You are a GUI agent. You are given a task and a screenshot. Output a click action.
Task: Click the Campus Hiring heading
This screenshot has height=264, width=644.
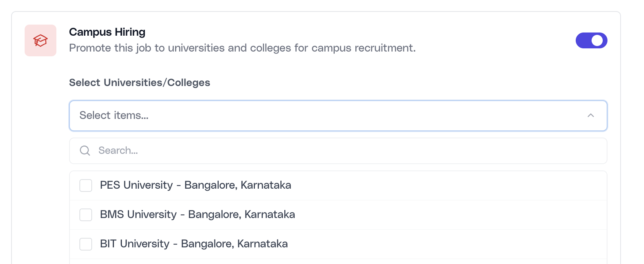click(x=107, y=32)
